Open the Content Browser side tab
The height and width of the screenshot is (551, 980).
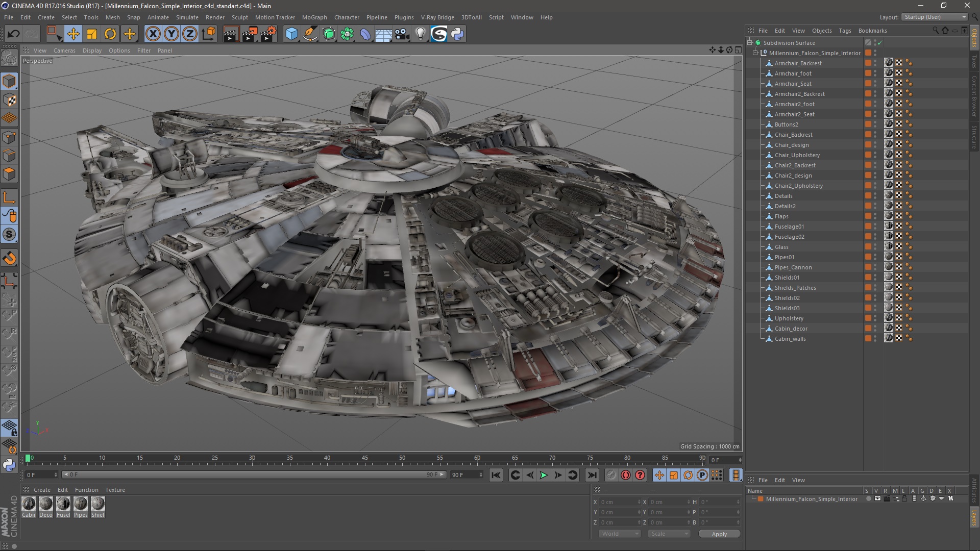(x=974, y=96)
